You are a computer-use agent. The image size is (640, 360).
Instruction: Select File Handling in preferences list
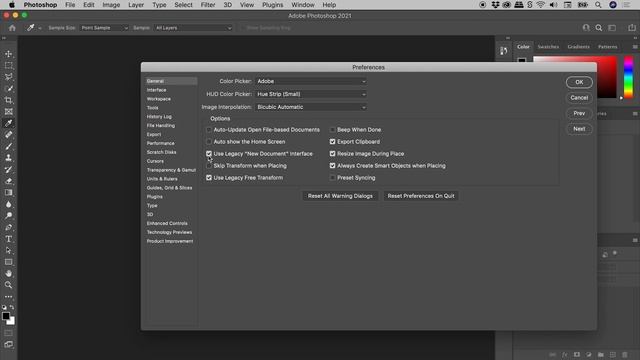pyautogui.click(x=161, y=125)
